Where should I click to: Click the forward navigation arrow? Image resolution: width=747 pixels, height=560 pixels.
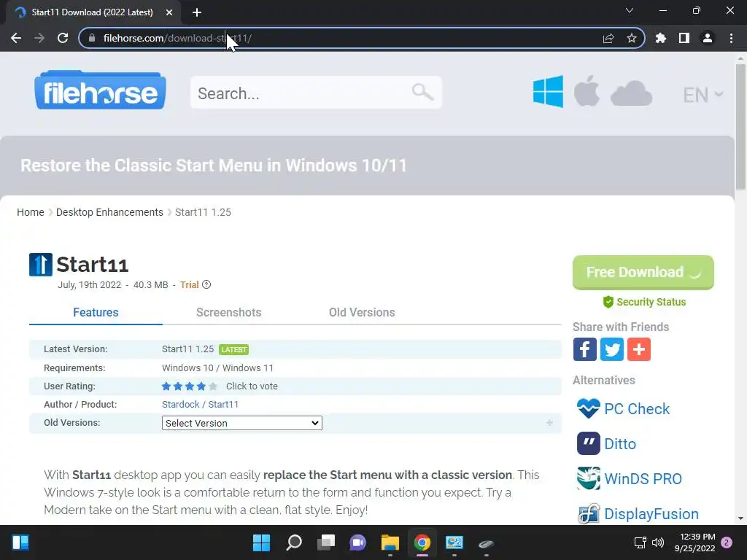point(39,38)
